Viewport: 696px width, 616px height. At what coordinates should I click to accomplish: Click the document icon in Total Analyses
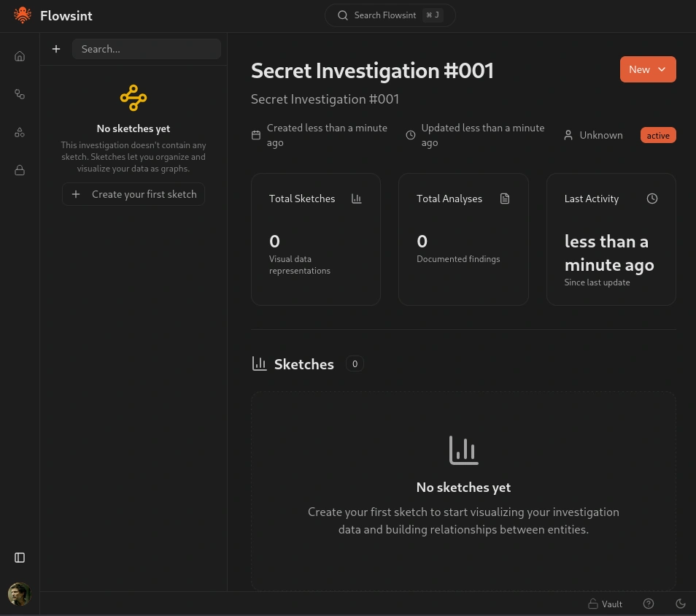click(504, 199)
